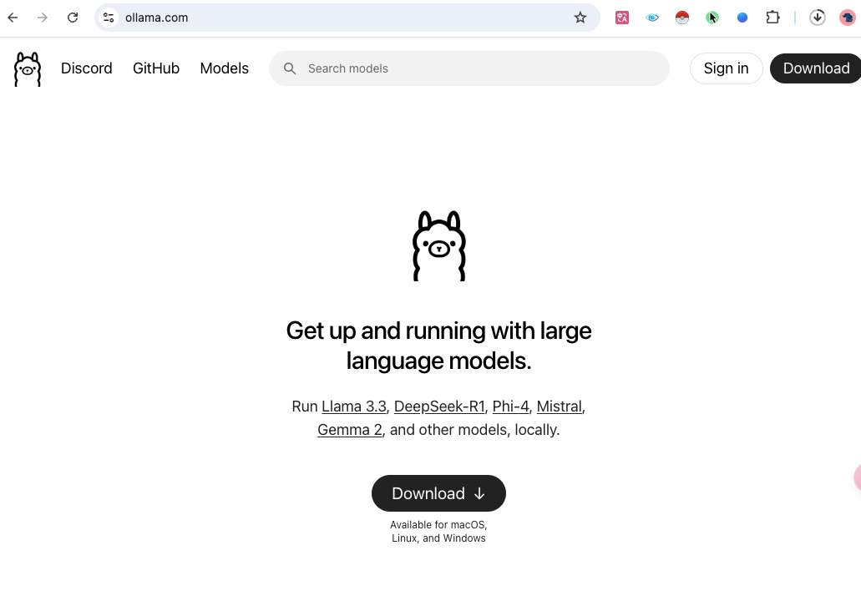
Task: Click the Ollama llama logo in header
Action: 28,69
